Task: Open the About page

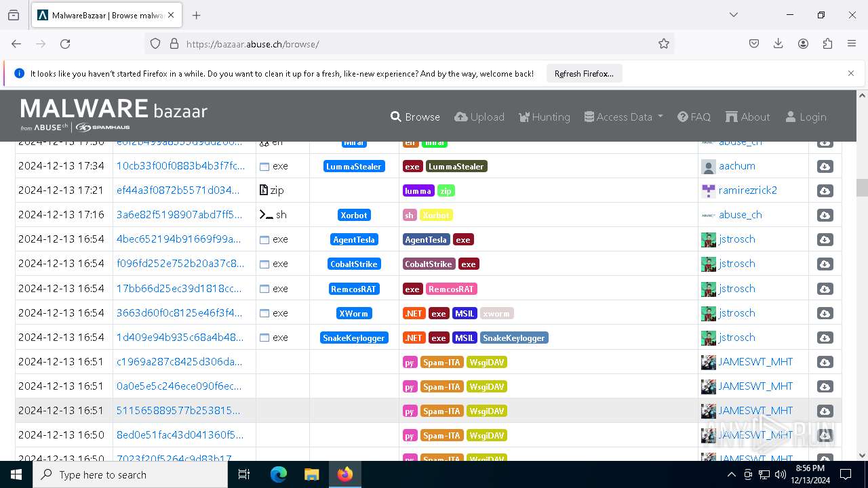Action: (x=748, y=117)
